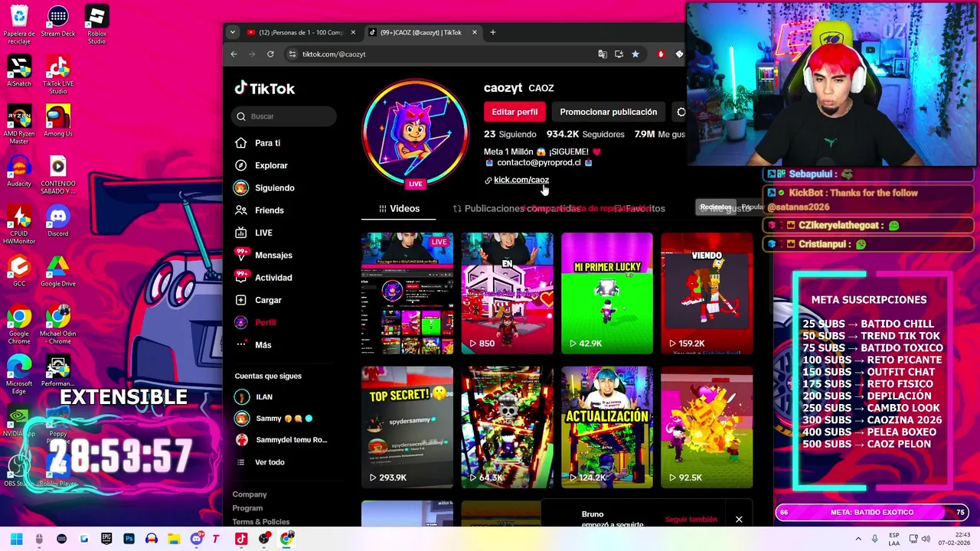
Task: Click Promocionar publicación button
Action: pos(608,112)
